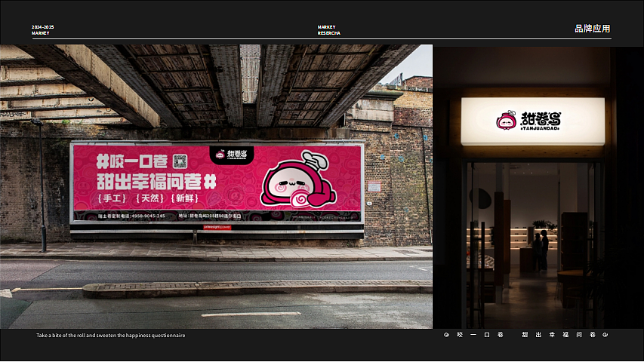
Task: Click the {手工} tag on the billboard
Action: [112, 198]
